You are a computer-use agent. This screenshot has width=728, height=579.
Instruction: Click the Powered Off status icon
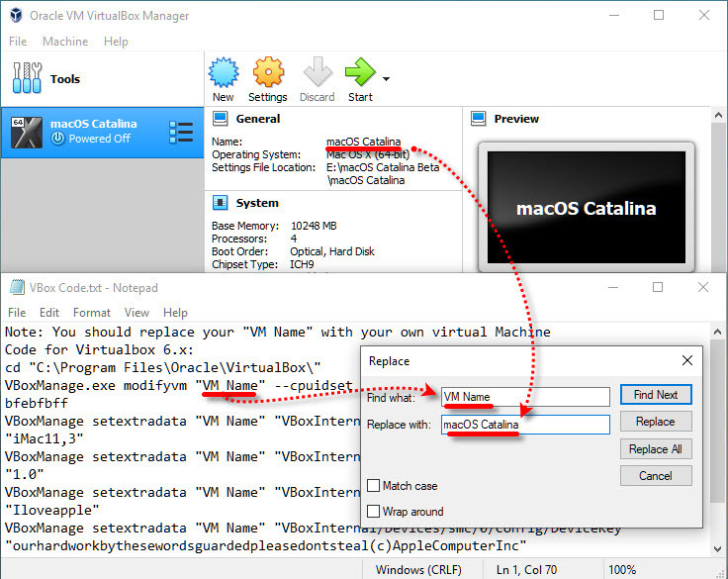[57, 139]
